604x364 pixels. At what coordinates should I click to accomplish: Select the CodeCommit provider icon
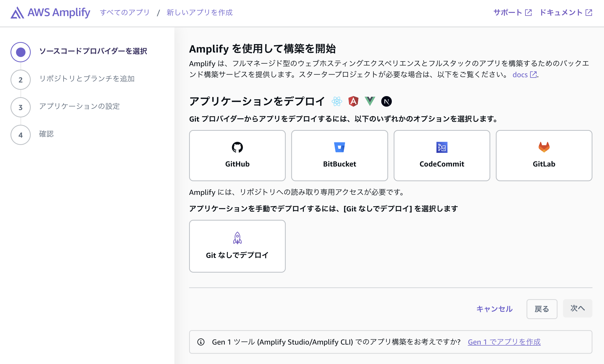[x=441, y=147]
